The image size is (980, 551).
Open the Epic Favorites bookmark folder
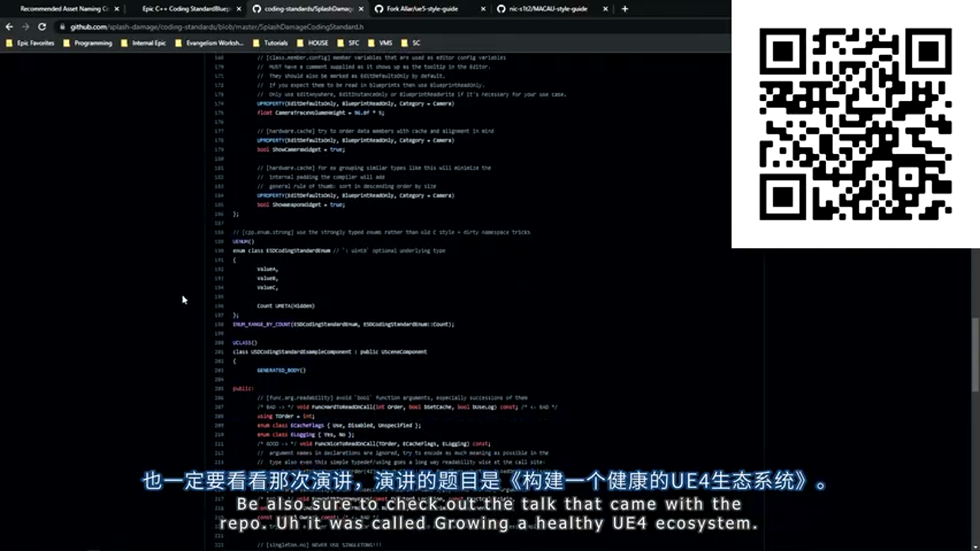click(x=31, y=44)
